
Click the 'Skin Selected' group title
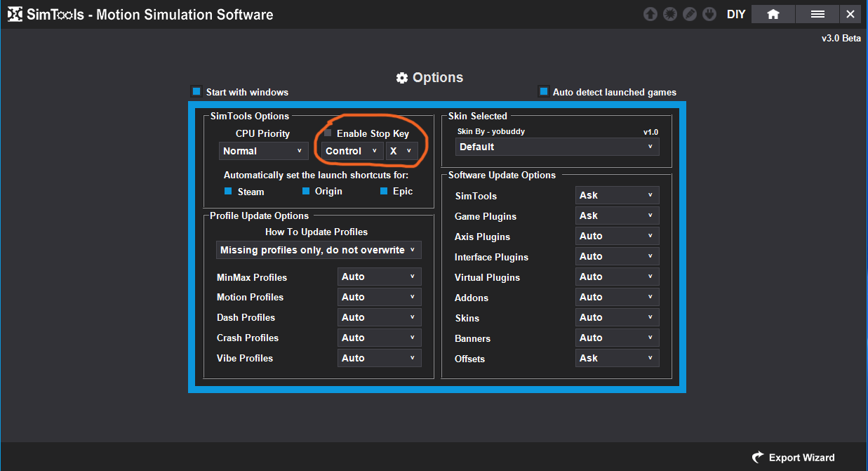click(478, 116)
